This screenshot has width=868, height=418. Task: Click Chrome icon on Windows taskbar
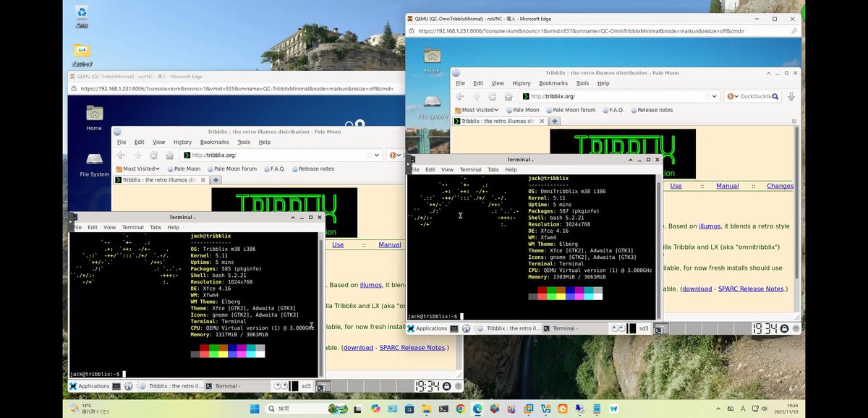tap(460, 409)
